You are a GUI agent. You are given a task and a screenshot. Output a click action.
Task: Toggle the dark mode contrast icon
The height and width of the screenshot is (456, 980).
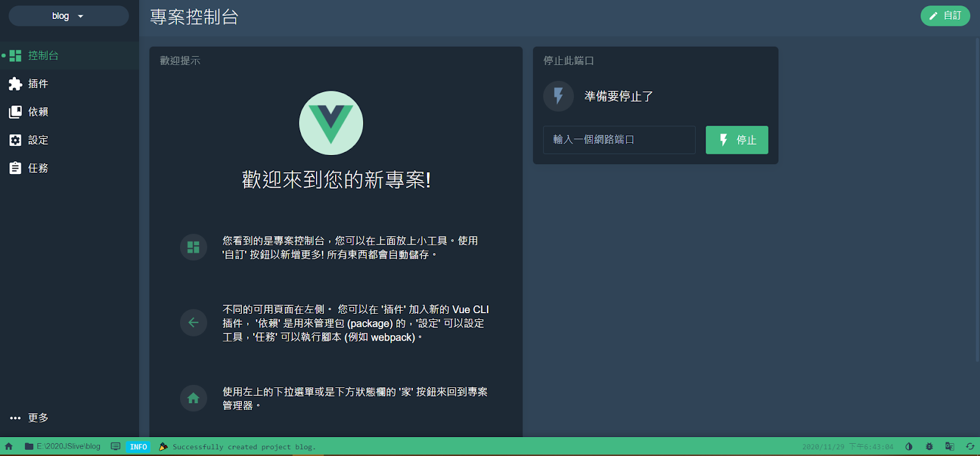tap(909, 446)
